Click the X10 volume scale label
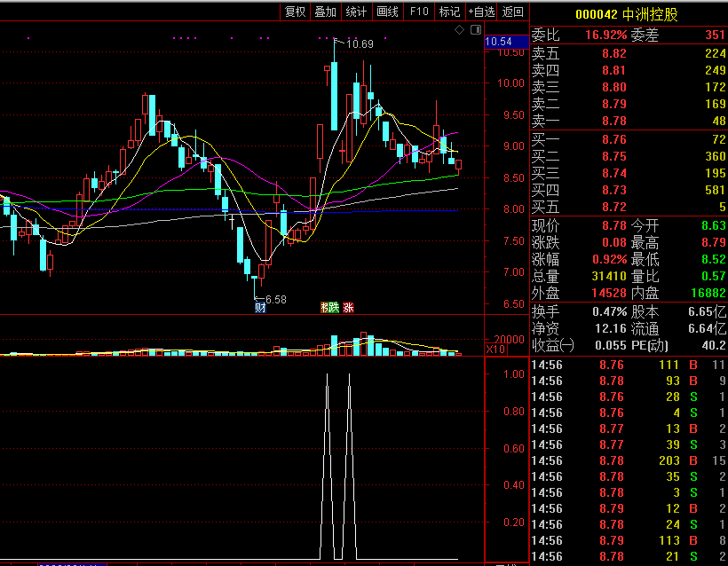 tap(495, 350)
